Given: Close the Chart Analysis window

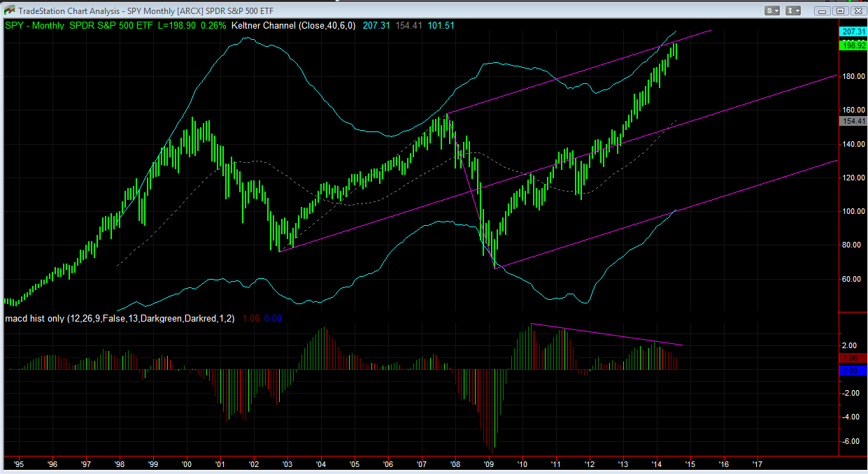Looking at the screenshot, I should click(858, 10).
